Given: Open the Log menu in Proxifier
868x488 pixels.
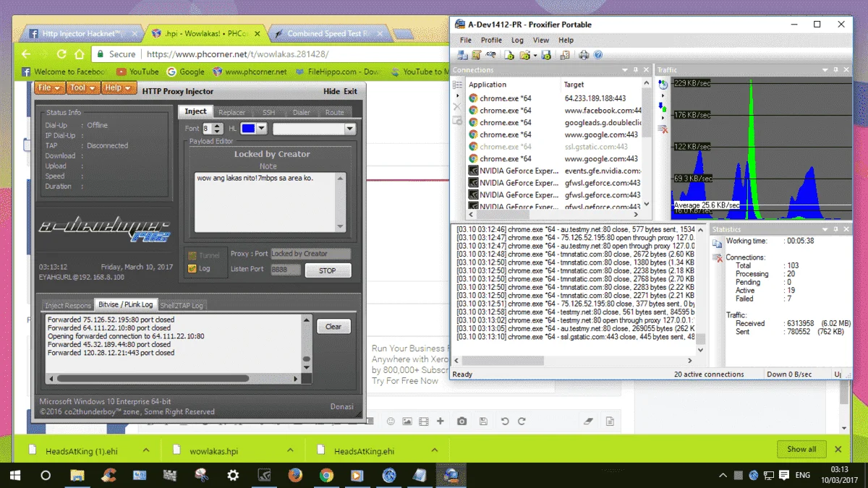Looking at the screenshot, I should tap(517, 40).
